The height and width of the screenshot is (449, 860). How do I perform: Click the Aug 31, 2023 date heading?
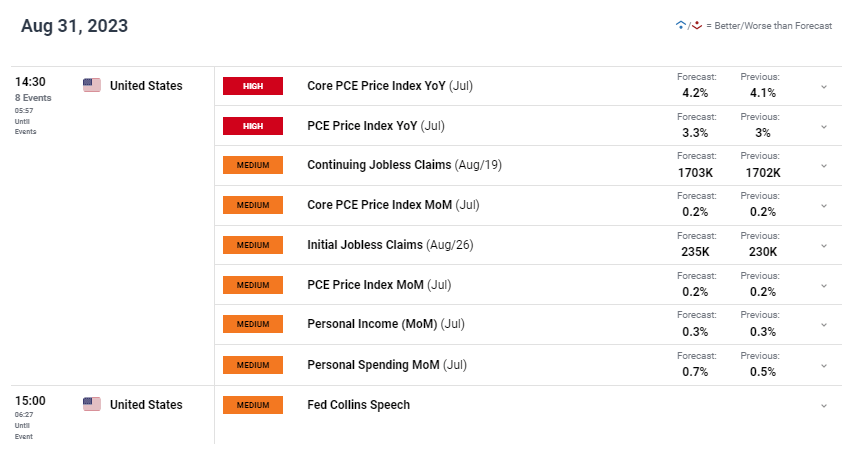[x=75, y=26]
